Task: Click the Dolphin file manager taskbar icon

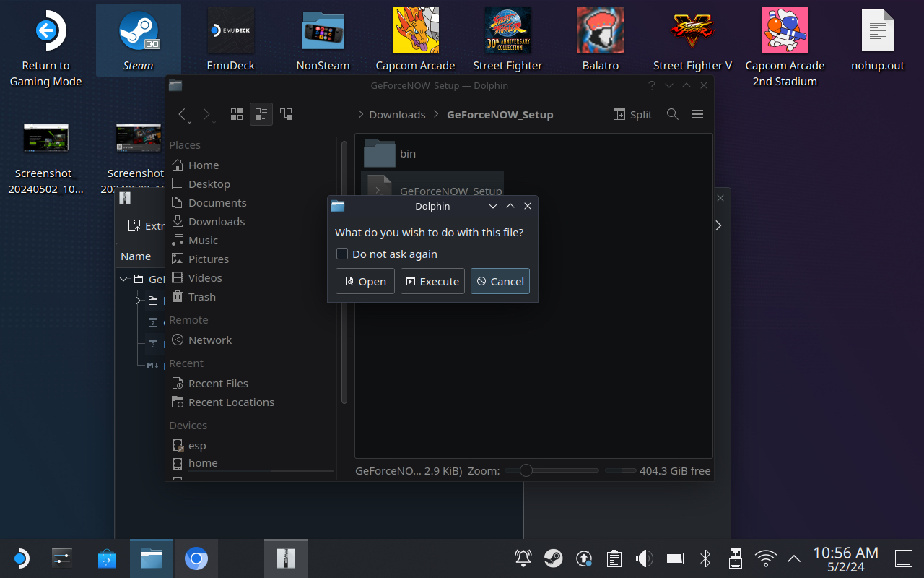Action: pyautogui.click(x=152, y=558)
